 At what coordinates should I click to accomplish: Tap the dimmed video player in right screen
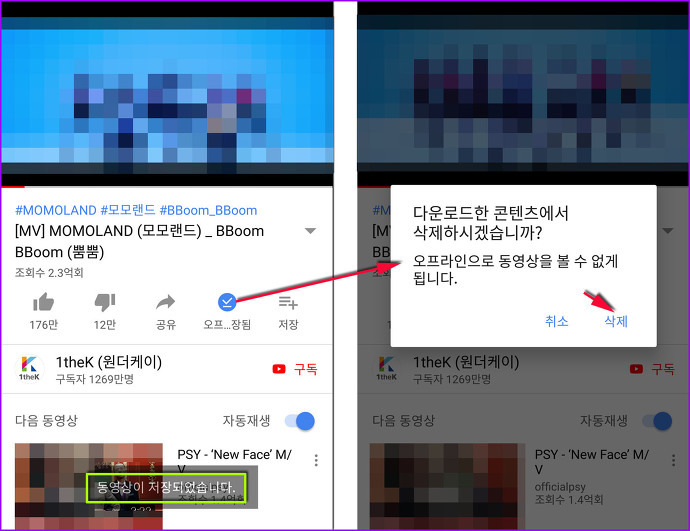(x=523, y=95)
